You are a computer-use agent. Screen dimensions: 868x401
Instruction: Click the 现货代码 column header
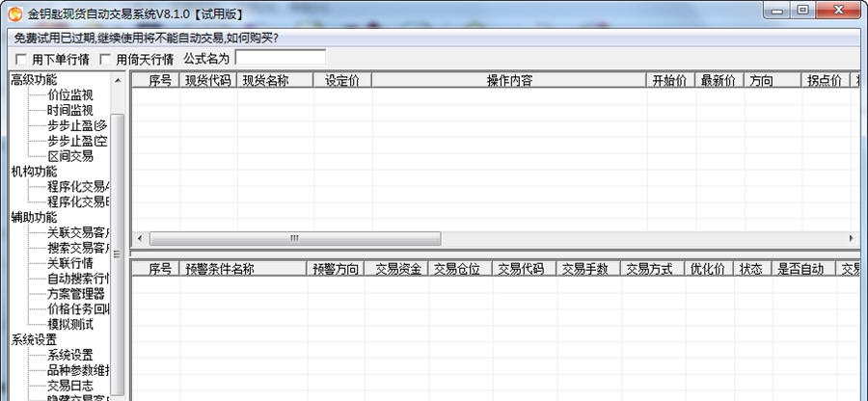[x=208, y=81]
